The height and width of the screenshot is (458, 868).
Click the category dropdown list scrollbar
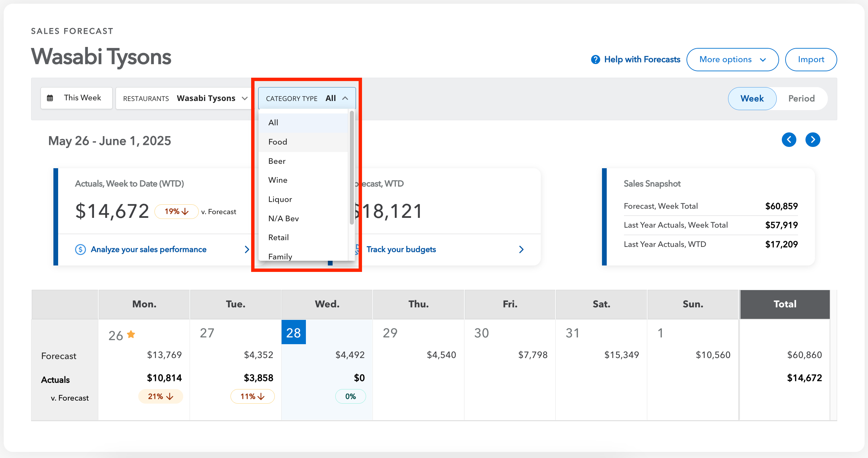click(x=352, y=168)
